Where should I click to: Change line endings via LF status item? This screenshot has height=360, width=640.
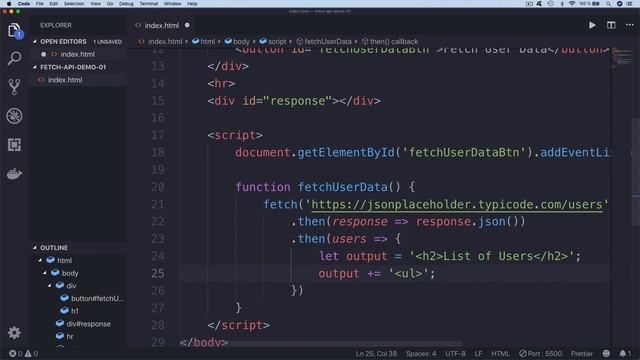[478, 353]
